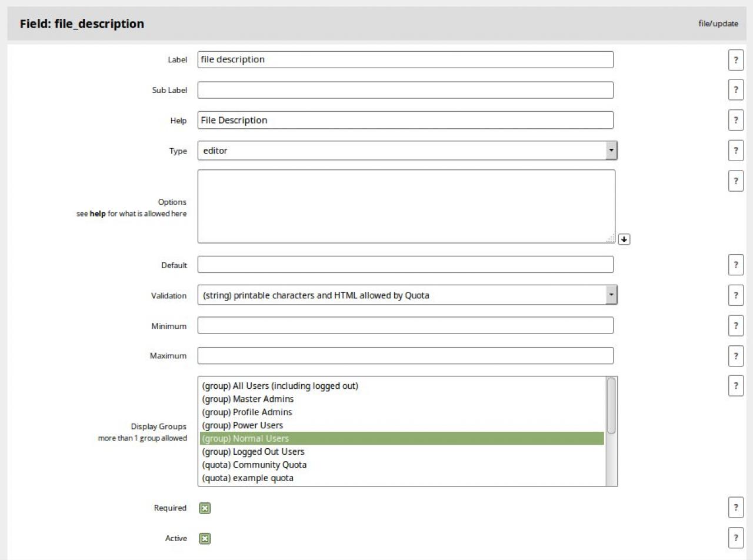Open help for Display Groups
The height and width of the screenshot is (560, 753).
pos(735,386)
